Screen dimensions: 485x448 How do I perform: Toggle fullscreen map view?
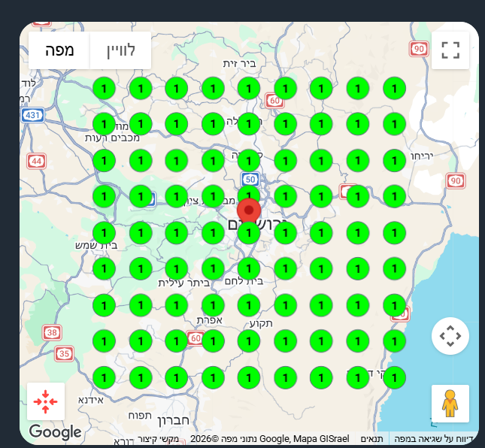tap(450, 50)
